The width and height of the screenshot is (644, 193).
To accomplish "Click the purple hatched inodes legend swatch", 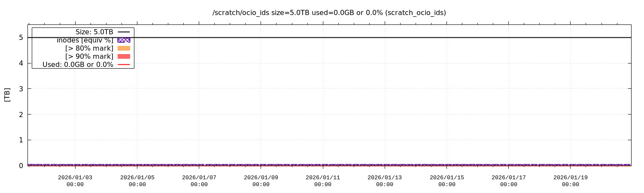I will pos(124,40).
